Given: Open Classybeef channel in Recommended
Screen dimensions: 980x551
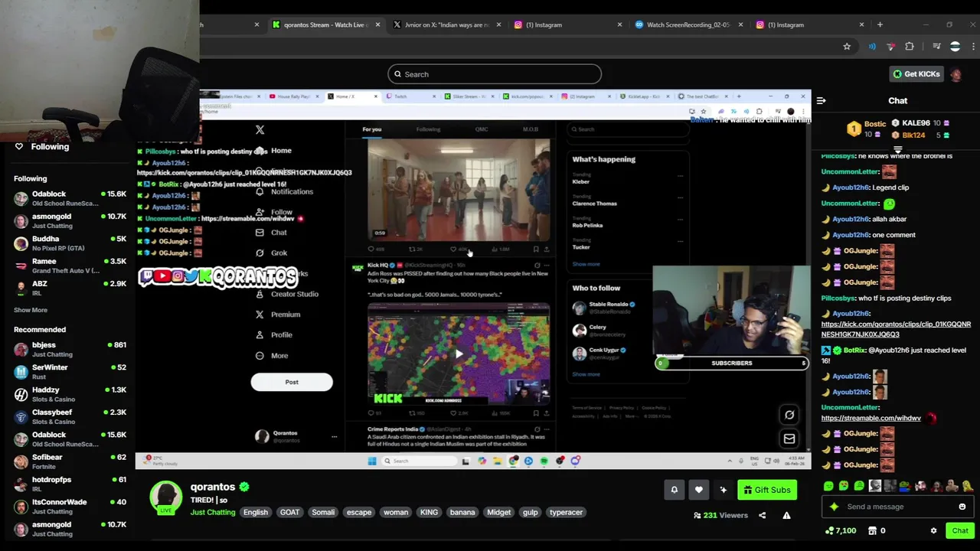Looking at the screenshot, I should tap(70, 416).
